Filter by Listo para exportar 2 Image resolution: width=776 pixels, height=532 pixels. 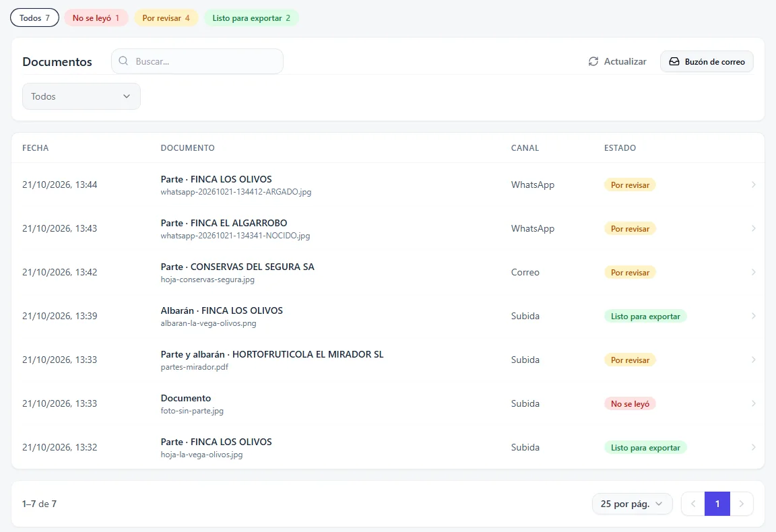(251, 18)
